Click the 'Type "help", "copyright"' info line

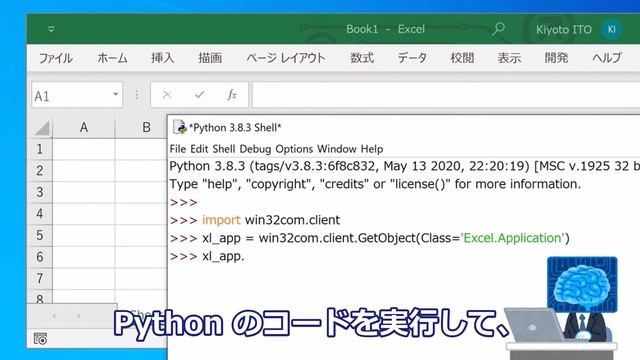click(x=375, y=184)
